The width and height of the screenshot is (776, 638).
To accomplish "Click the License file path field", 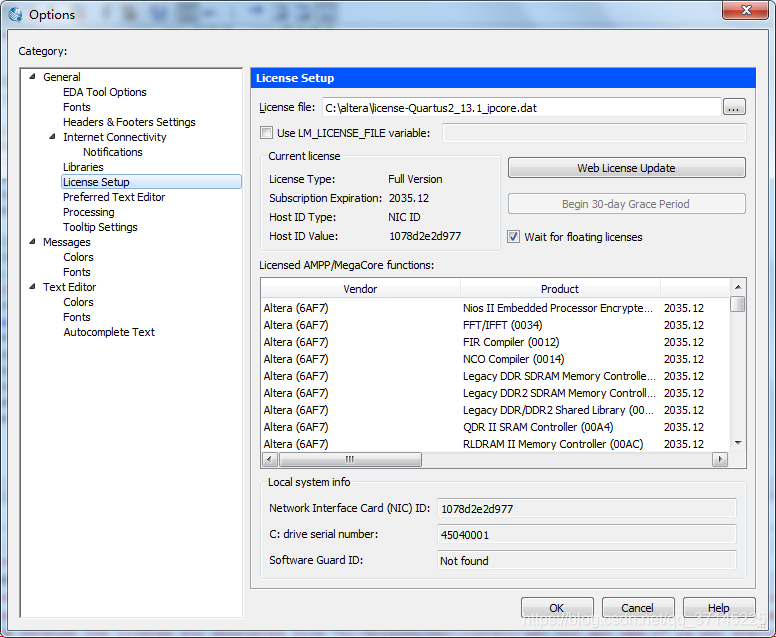I will pos(522,107).
